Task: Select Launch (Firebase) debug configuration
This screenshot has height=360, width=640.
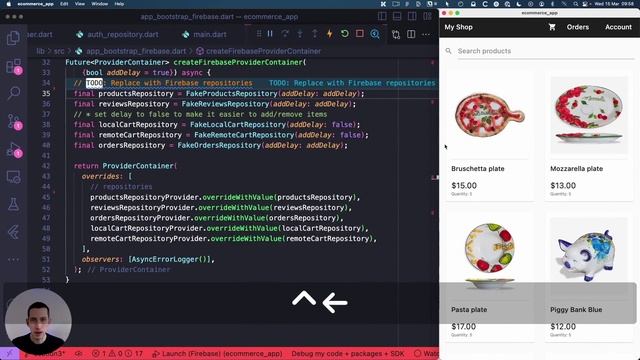Action: pos(217,353)
